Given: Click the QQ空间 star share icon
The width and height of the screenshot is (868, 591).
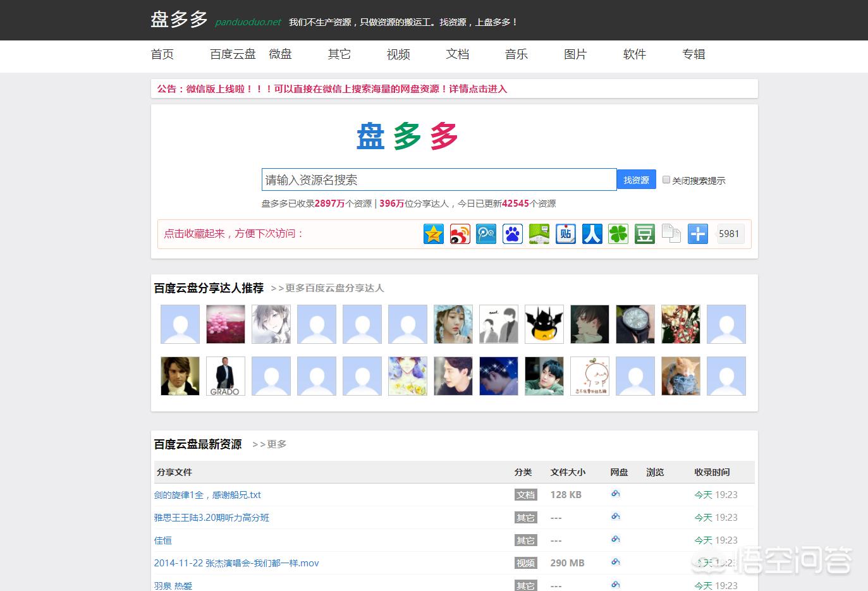Looking at the screenshot, I should pyautogui.click(x=433, y=234).
